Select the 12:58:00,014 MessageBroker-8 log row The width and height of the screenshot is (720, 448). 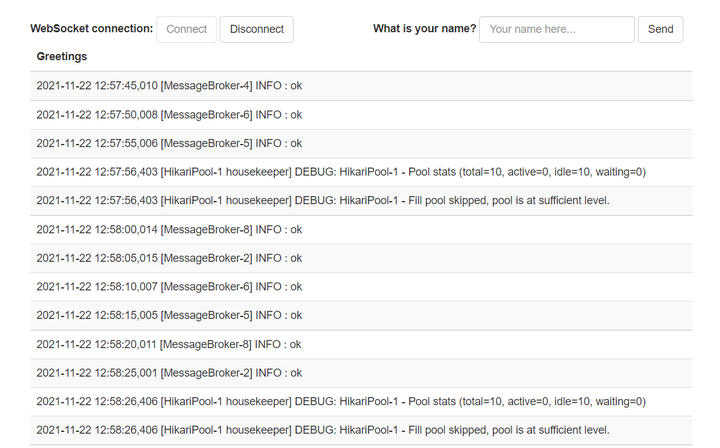(361, 230)
